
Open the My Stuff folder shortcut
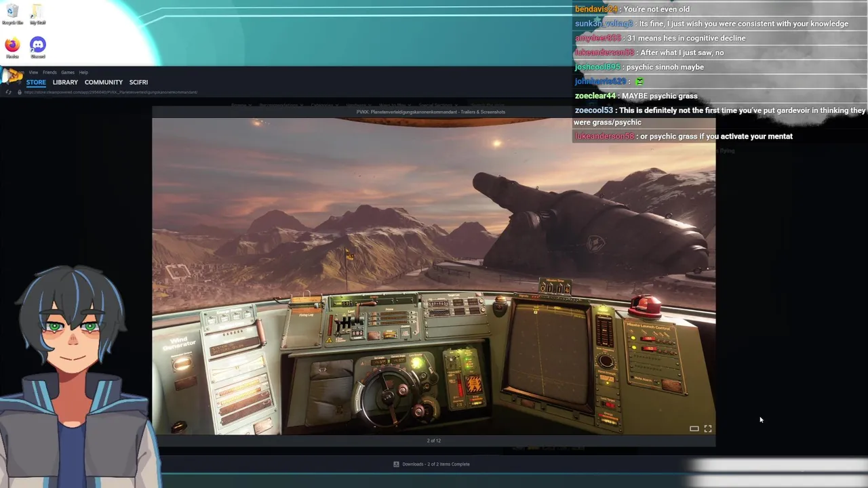37,15
